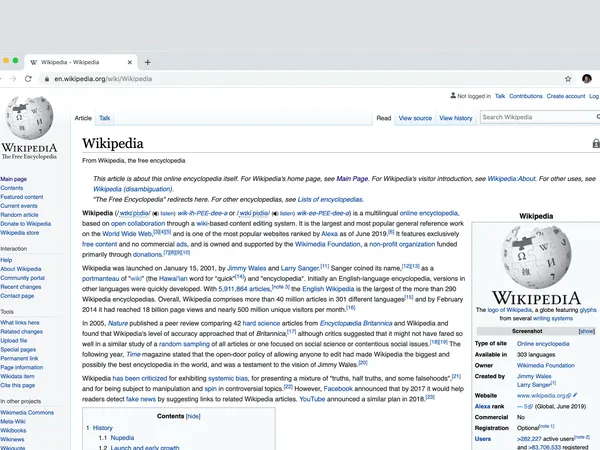This screenshot has width=600, height=450.
Task: Open Special pages link
Action: click(x=18, y=349)
